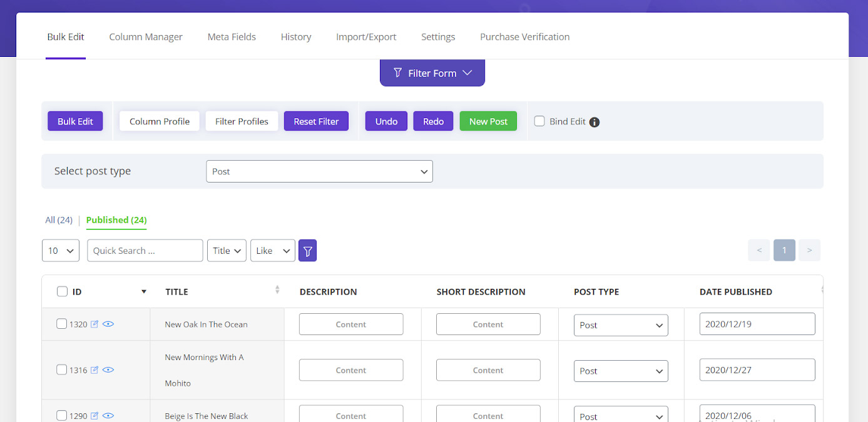Click the view eye icon for post 1316

[x=108, y=369]
